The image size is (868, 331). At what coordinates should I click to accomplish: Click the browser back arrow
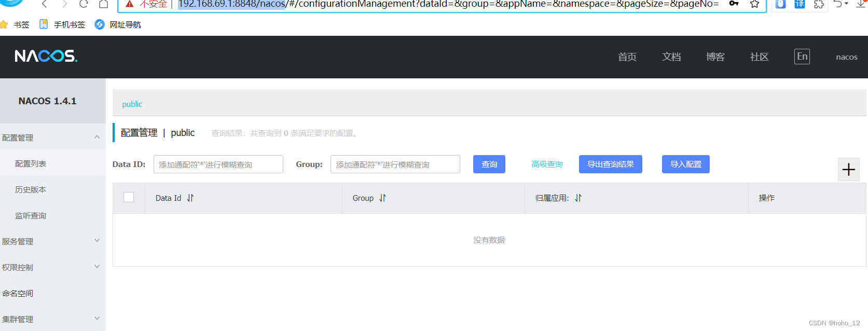pos(45,4)
